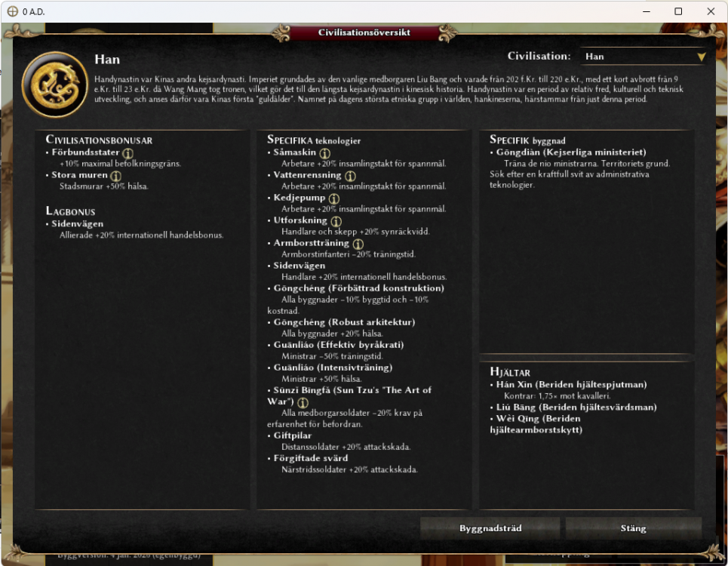
Task: Click the info icon next to Förbundsstater
Action: pyautogui.click(x=127, y=152)
